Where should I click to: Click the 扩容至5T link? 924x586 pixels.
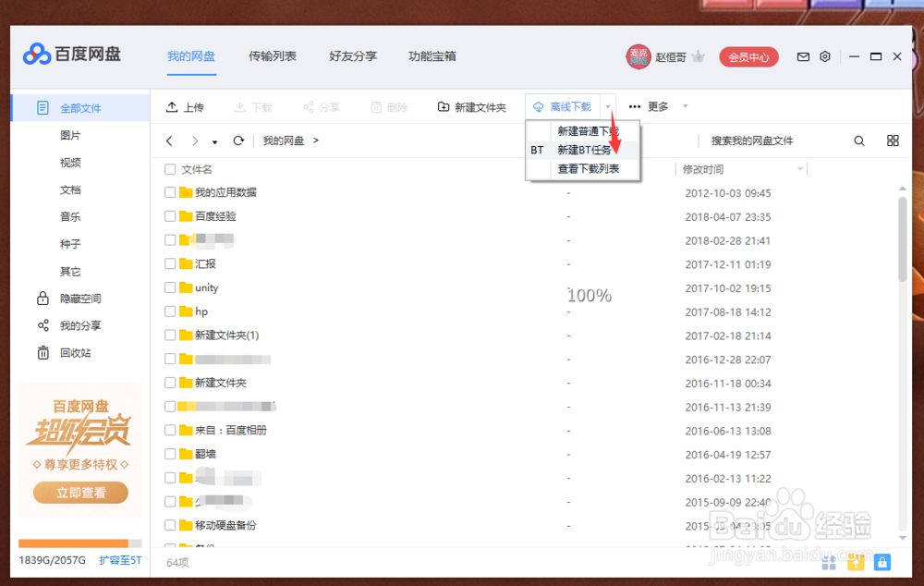tap(120, 560)
